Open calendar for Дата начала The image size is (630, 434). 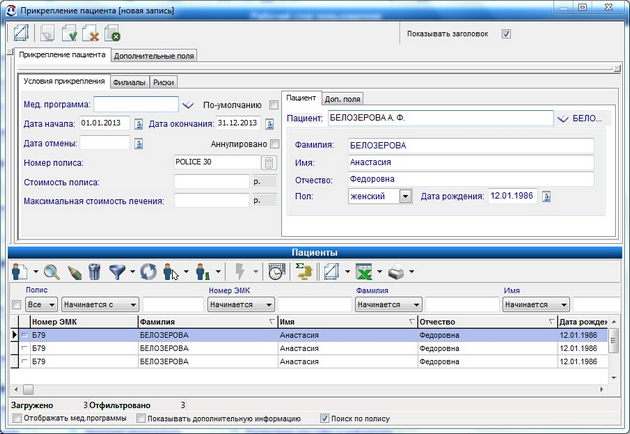[139, 124]
